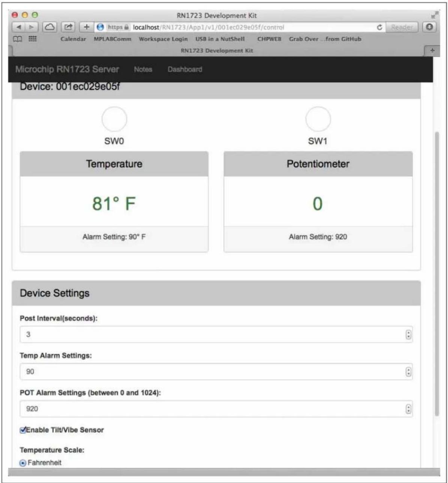Reload the page using the refresh icon
Image resolution: width=448 pixels, height=483 pixels.
pyautogui.click(x=379, y=27)
